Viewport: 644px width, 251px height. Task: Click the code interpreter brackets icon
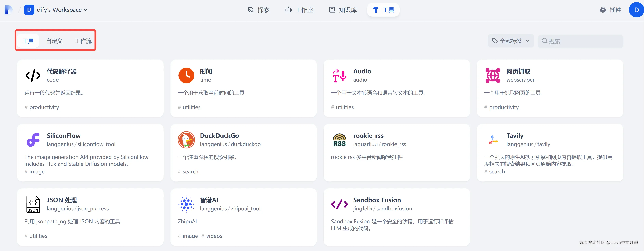[x=33, y=75]
